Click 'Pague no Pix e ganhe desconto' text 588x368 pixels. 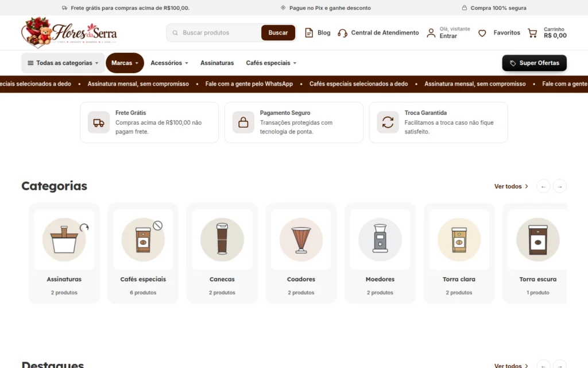[x=330, y=8]
